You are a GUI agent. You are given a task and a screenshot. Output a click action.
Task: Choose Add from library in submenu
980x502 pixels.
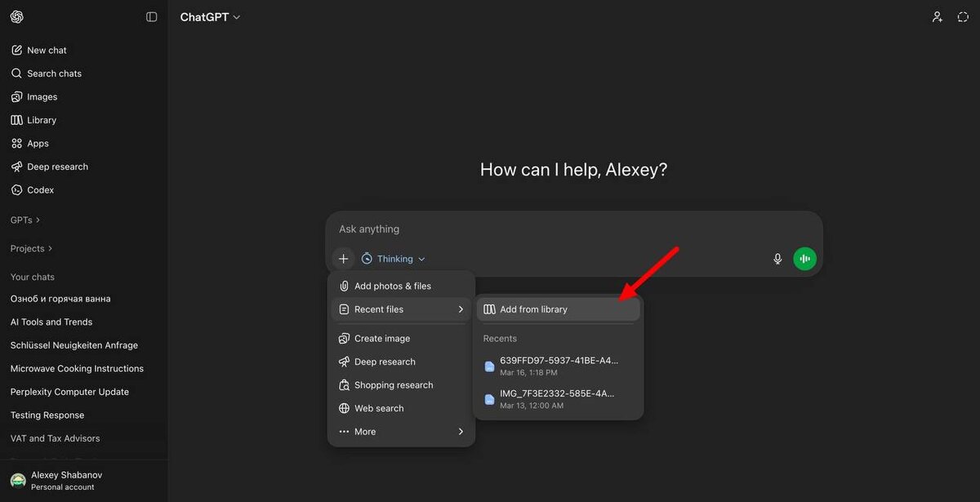(x=559, y=309)
